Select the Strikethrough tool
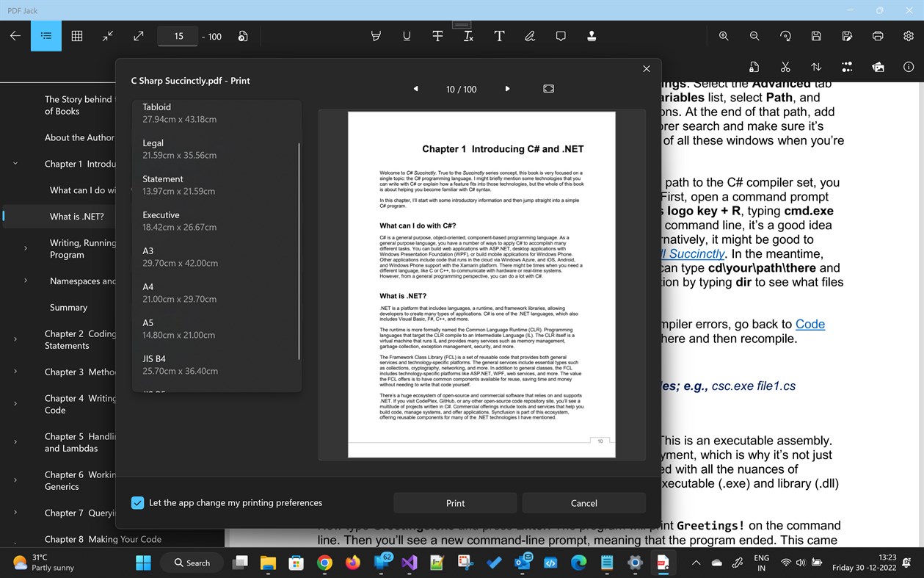This screenshot has width=924, height=578. (437, 36)
